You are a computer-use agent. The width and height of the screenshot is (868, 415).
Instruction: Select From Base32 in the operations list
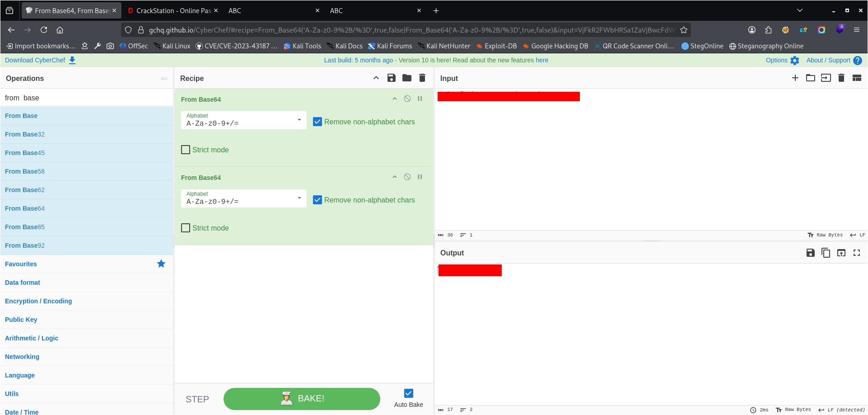25,134
